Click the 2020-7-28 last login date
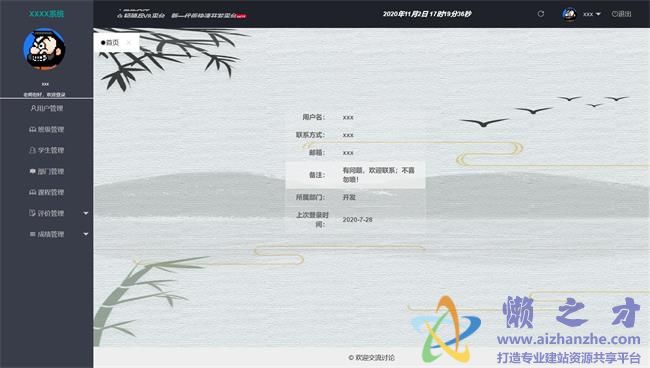The height and width of the screenshot is (368, 650). click(357, 220)
